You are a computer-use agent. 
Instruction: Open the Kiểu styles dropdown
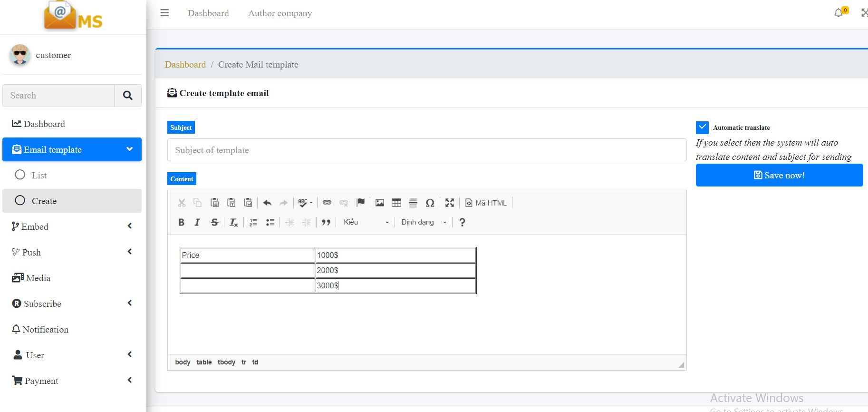click(366, 222)
